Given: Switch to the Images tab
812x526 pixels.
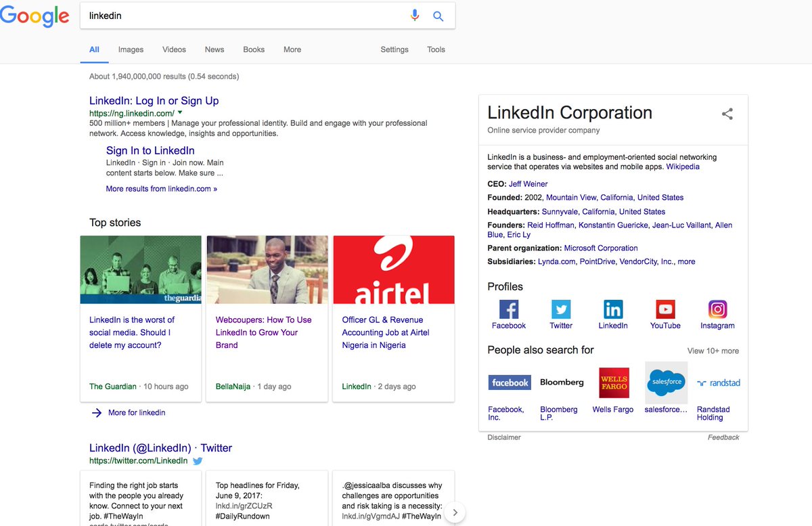Looking at the screenshot, I should (131, 49).
